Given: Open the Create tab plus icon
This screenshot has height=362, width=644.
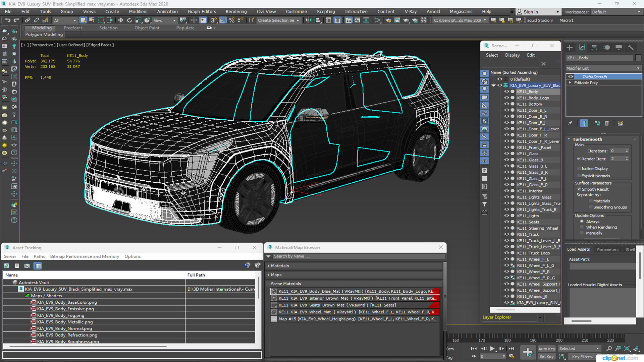Looking at the screenshot, I should coord(570,48).
